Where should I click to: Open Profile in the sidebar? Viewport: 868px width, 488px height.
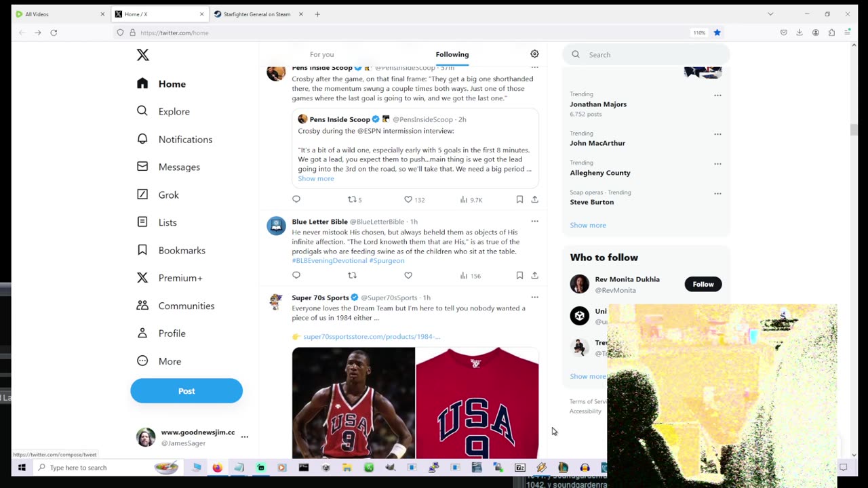coord(161,333)
